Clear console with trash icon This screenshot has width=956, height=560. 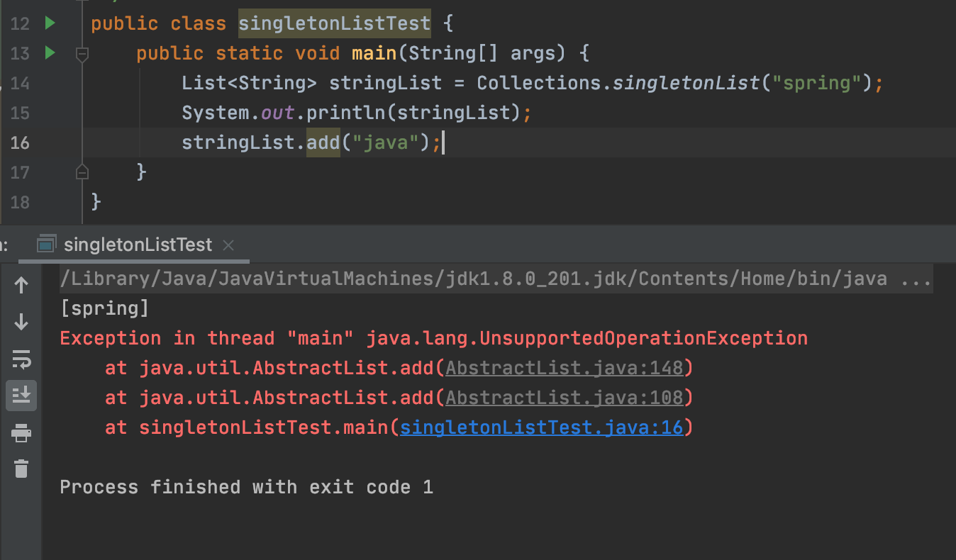tap(21, 468)
